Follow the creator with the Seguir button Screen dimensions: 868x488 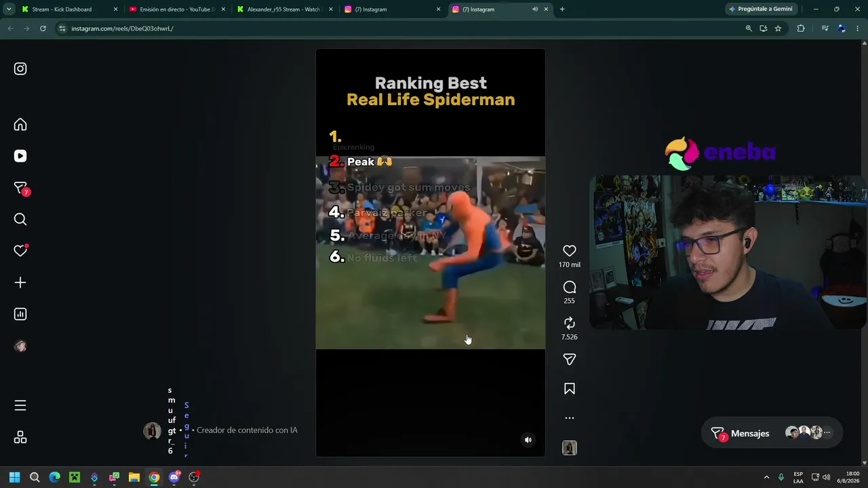(186, 430)
